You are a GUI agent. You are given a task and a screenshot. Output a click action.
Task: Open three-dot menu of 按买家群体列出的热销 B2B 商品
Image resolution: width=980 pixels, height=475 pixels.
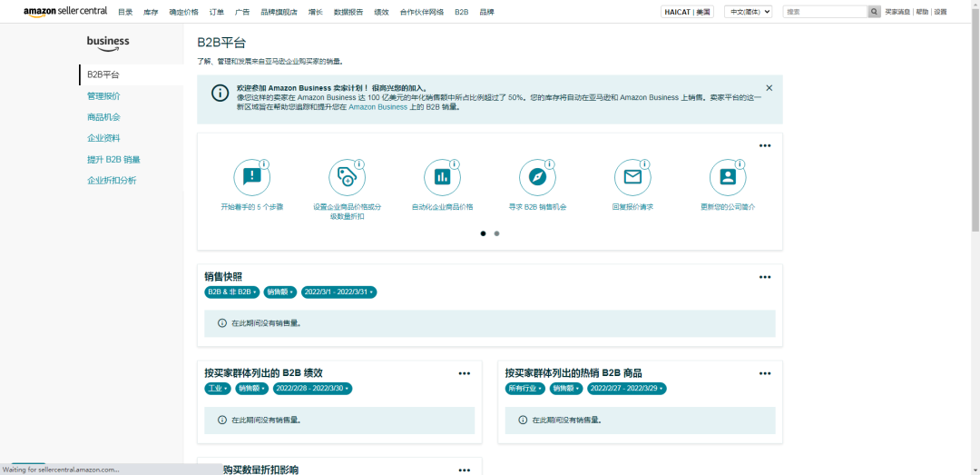(765, 373)
